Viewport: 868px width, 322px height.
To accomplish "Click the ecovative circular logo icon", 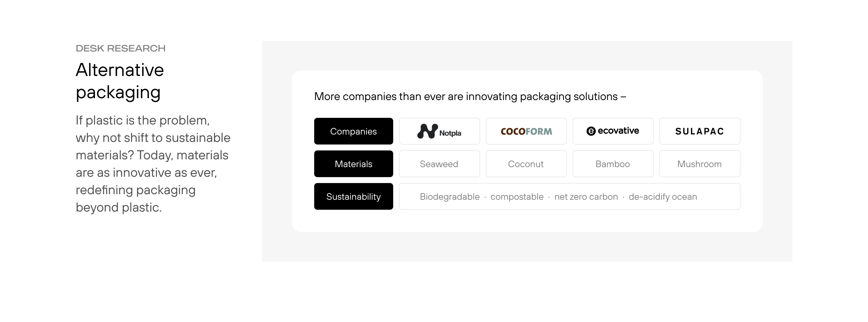I will click(591, 131).
